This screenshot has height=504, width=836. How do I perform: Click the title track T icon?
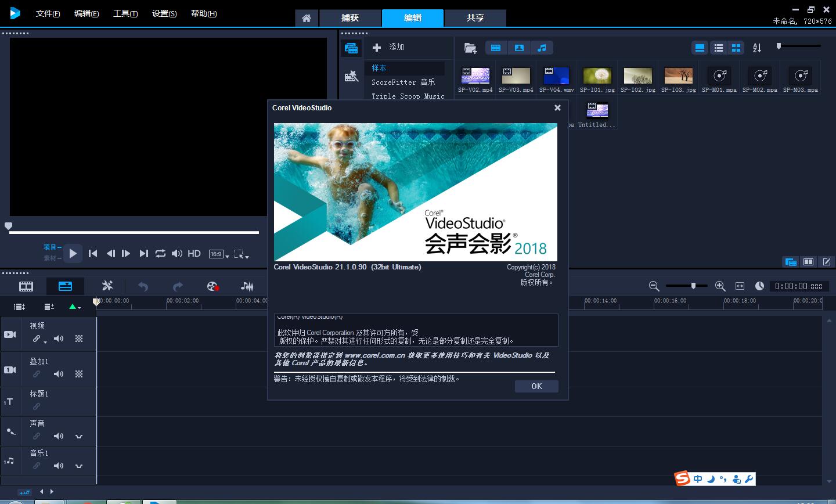point(9,402)
